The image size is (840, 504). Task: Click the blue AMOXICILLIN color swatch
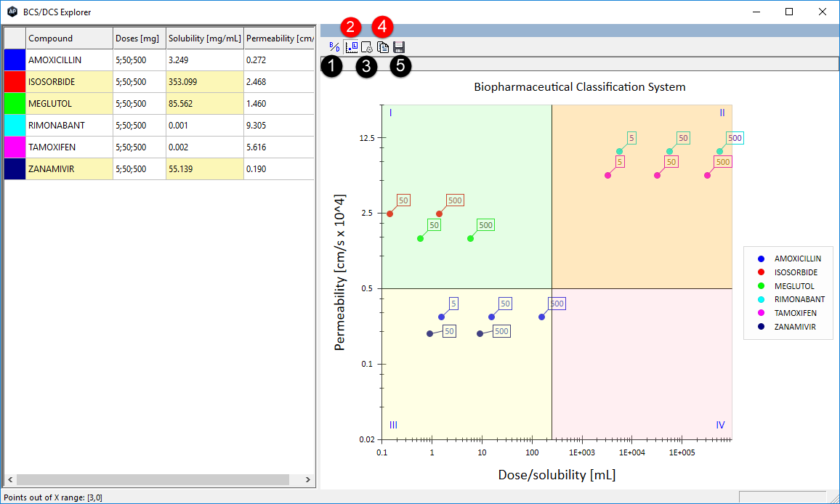15,60
